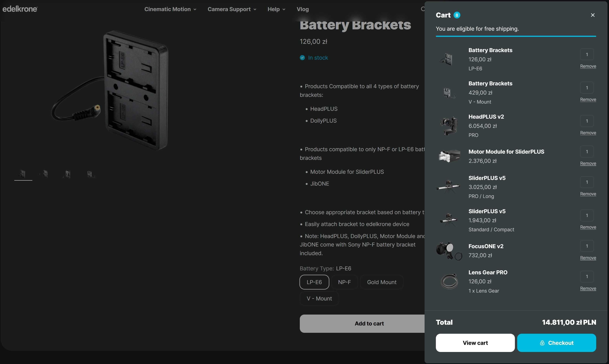The width and height of the screenshot is (609, 364).
Task: Open Lens Gear PRO cart thumbnail
Action: (x=449, y=281)
